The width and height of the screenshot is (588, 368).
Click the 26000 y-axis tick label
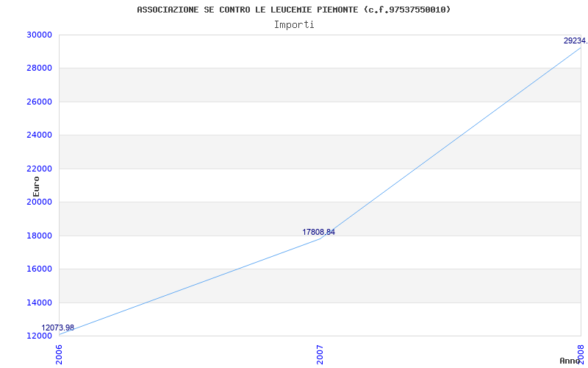click(39, 102)
